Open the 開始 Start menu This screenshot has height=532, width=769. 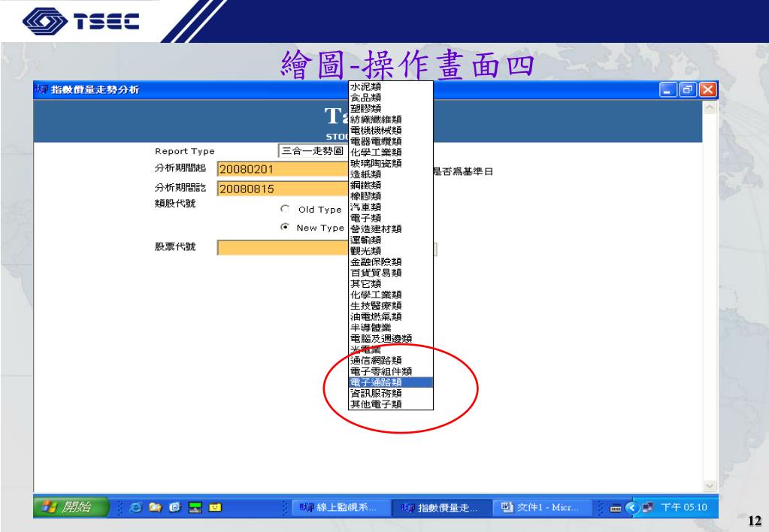click(x=71, y=507)
